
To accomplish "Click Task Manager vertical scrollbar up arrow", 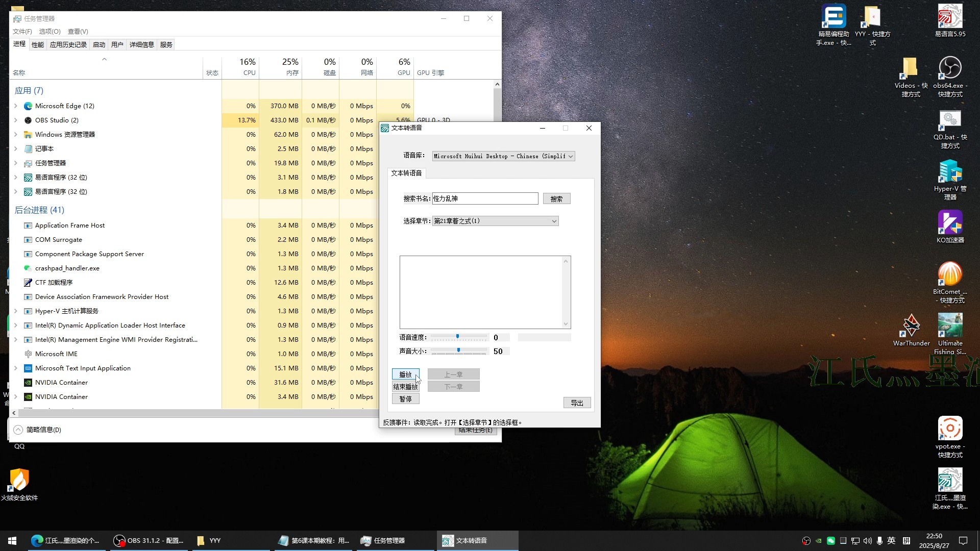I will coord(497,84).
